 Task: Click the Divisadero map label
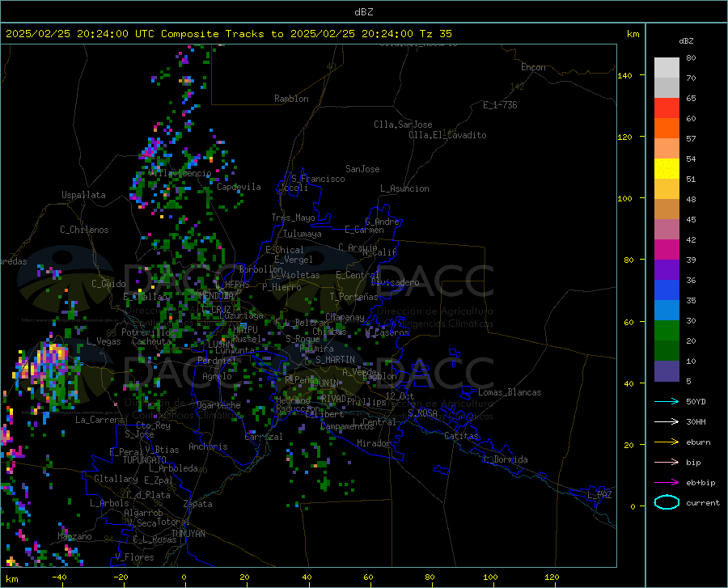point(395,282)
